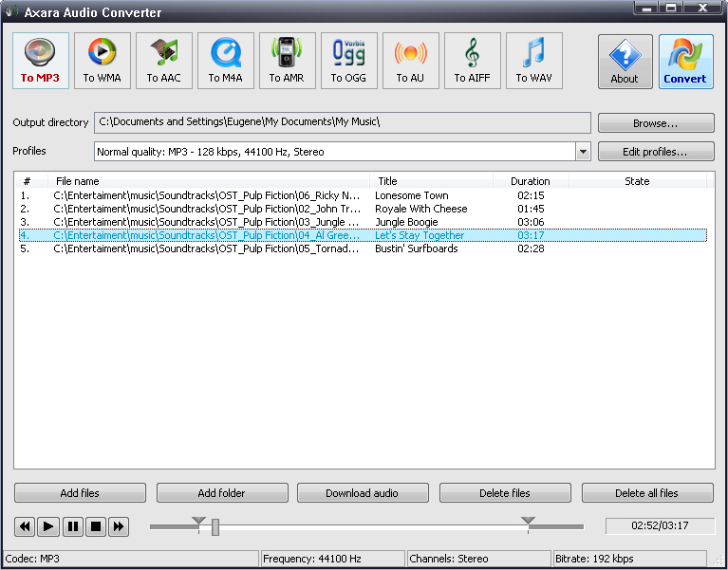728x570 pixels.
Task: Select the To WAV music note icon
Action: click(x=534, y=61)
